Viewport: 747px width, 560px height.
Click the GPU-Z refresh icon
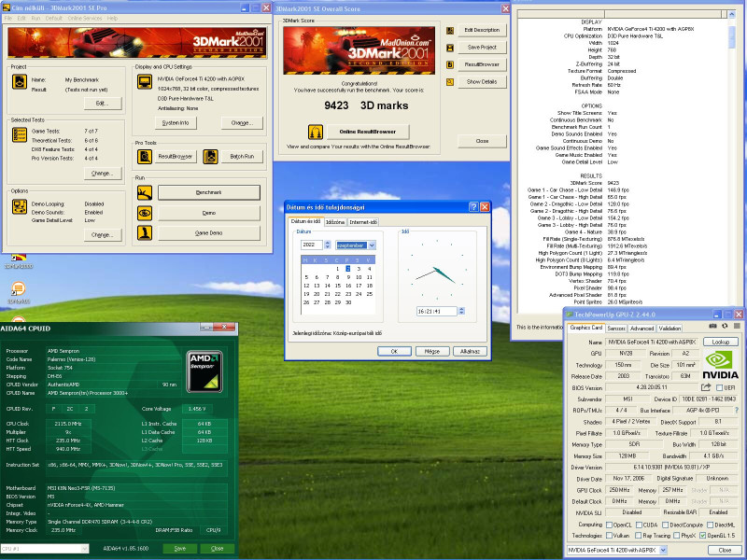(724, 326)
